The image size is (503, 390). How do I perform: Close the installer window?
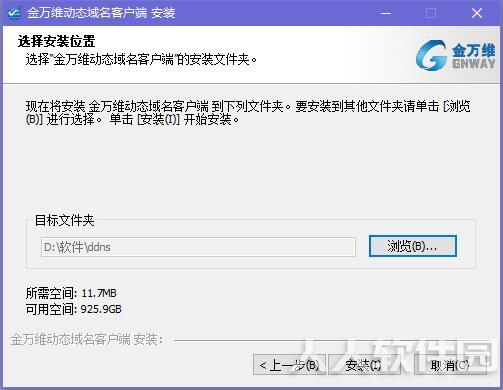pyautogui.click(x=477, y=13)
